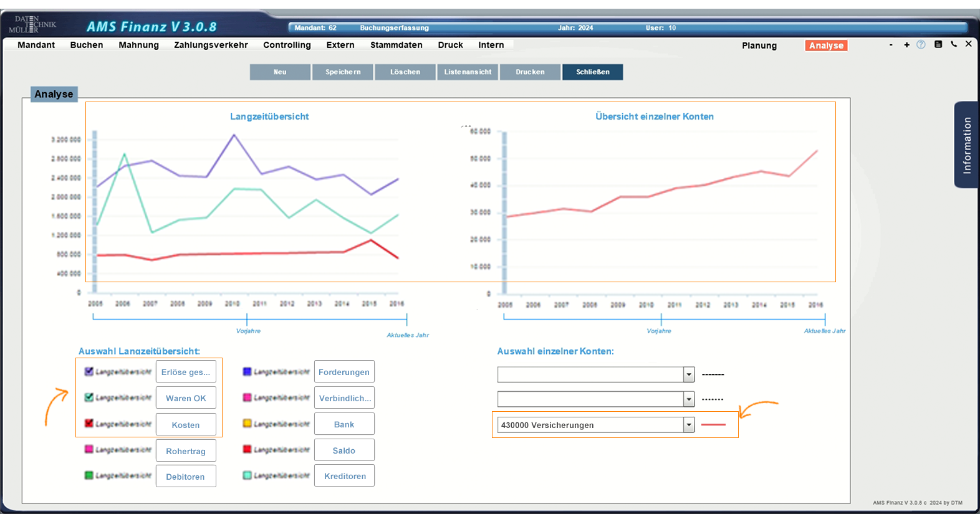The width and height of the screenshot is (980, 514).
Task: Open the second empty account dropdown
Action: (689, 399)
